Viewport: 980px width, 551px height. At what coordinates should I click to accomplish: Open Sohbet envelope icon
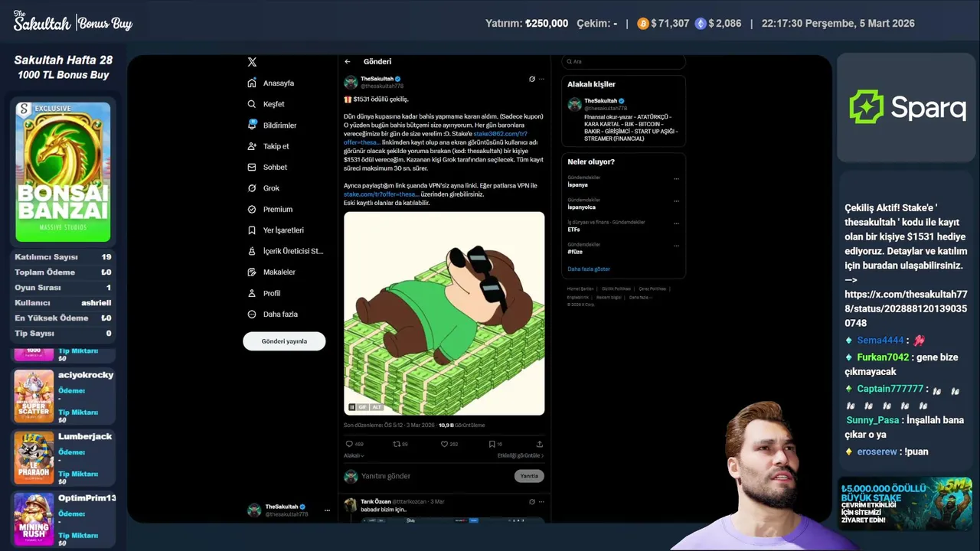(x=252, y=167)
